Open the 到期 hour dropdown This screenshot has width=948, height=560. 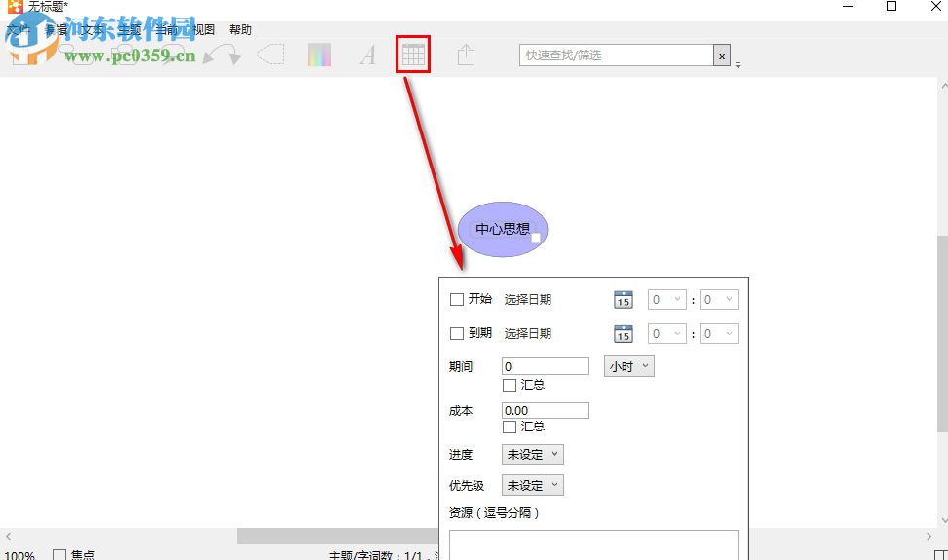point(666,333)
